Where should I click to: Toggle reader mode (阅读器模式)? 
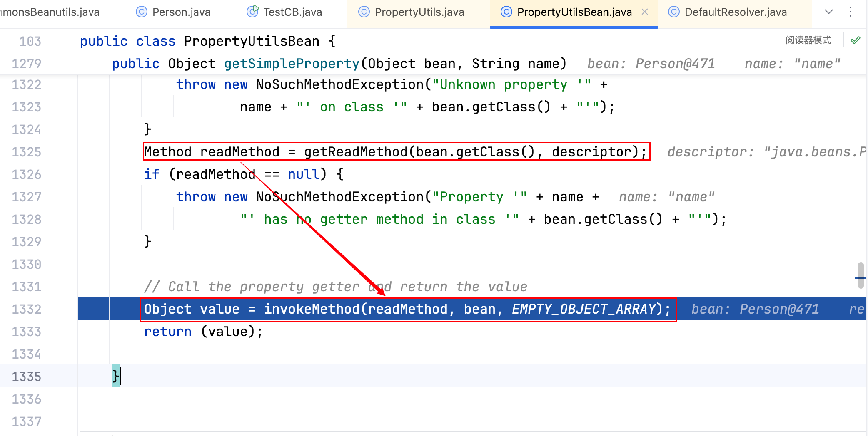point(808,40)
